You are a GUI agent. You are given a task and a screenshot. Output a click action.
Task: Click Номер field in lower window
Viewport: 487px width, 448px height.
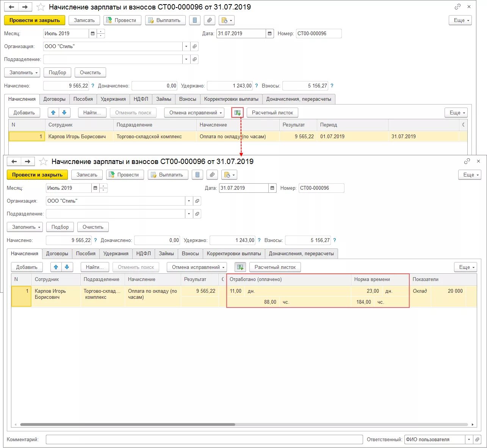pyautogui.click(x=321, y=188)
